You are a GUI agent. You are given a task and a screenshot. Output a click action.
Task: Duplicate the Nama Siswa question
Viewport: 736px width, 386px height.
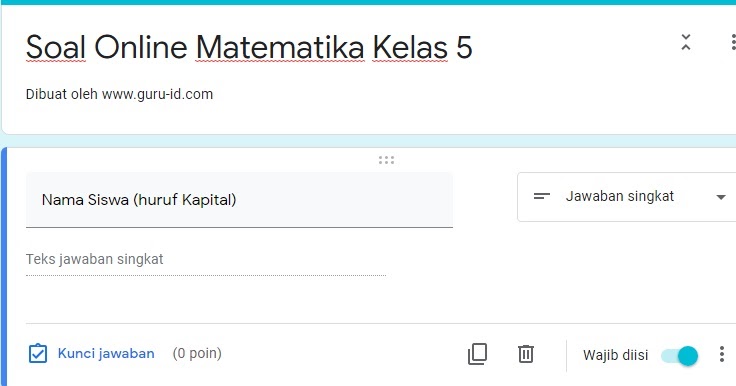[x=477, y=354]
